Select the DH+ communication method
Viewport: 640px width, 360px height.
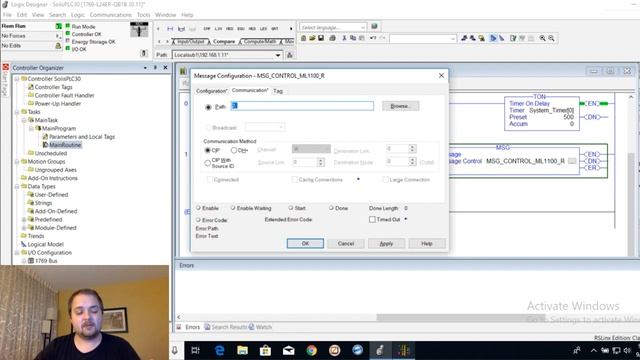click(234, 150)
